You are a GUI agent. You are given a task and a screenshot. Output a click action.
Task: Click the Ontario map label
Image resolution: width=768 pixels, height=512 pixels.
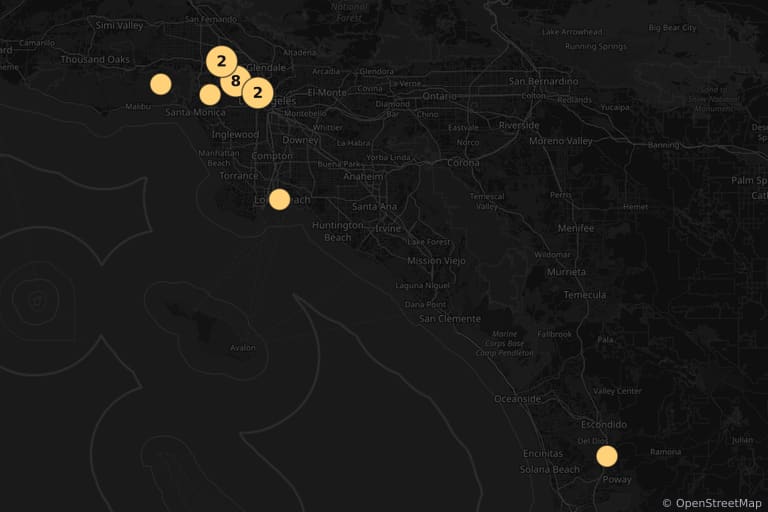click(439, 97)
